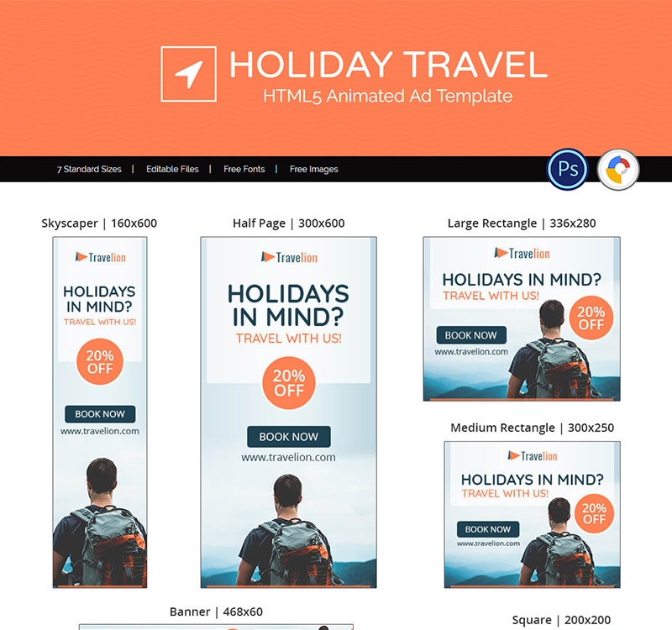Click 20% OFF circle in Skyscraper ad

pos(100,362)
